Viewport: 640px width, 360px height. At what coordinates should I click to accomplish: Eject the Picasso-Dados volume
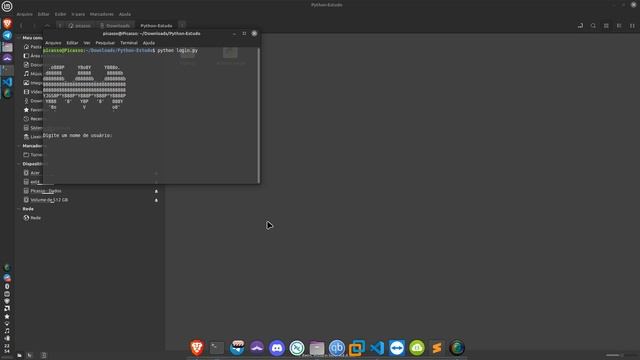156,191
